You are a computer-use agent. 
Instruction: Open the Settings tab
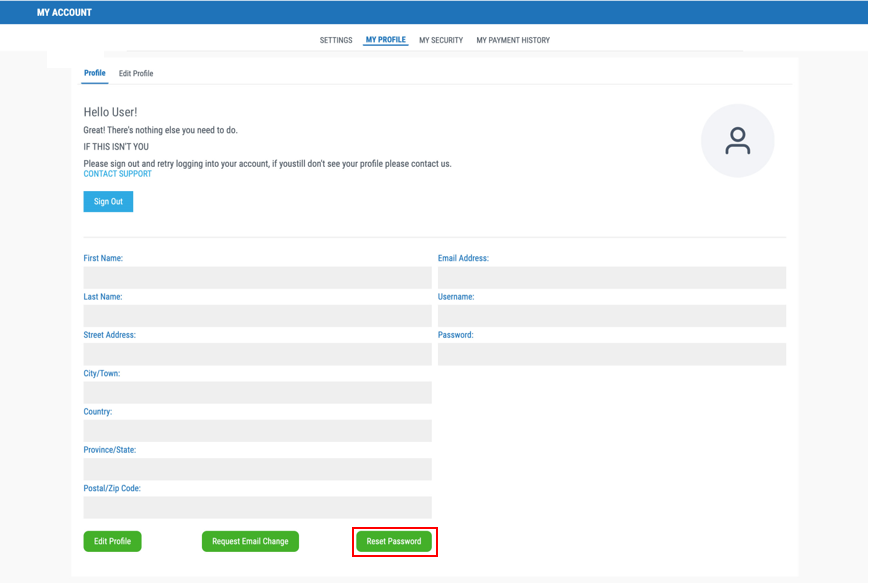click(x=336, y=40)
